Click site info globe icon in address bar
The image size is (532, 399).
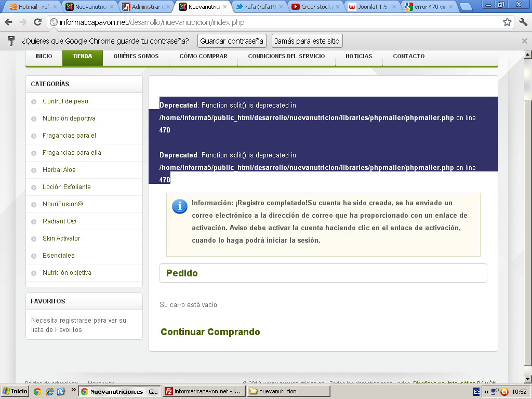pyautogui.click(x=54, y=22)
